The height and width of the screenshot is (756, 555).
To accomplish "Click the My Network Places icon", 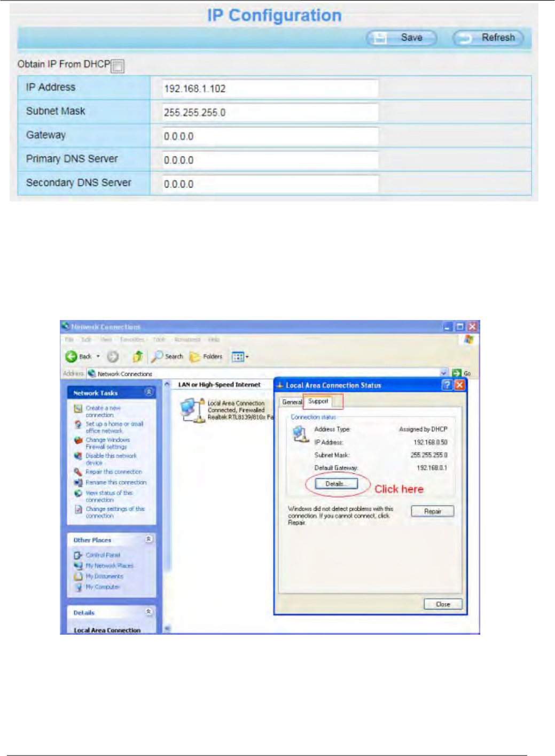I will [78, 566].
